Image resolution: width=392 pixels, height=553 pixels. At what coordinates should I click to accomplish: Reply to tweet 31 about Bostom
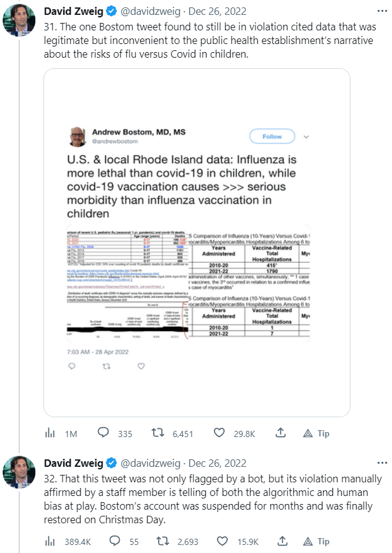tap(104, 433)
